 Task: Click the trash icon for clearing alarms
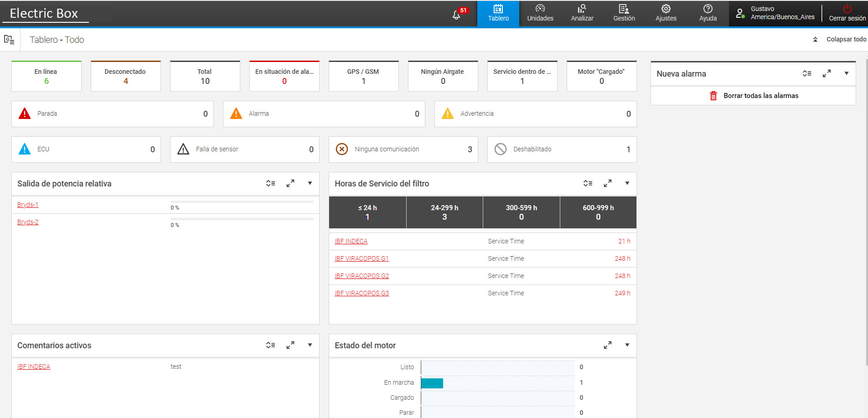point(713,96)
